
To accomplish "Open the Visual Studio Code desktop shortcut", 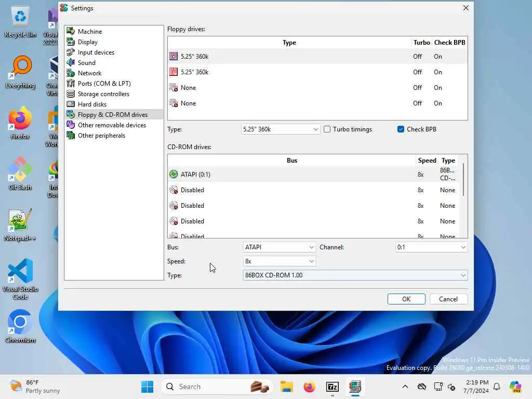I will point(20,279).
